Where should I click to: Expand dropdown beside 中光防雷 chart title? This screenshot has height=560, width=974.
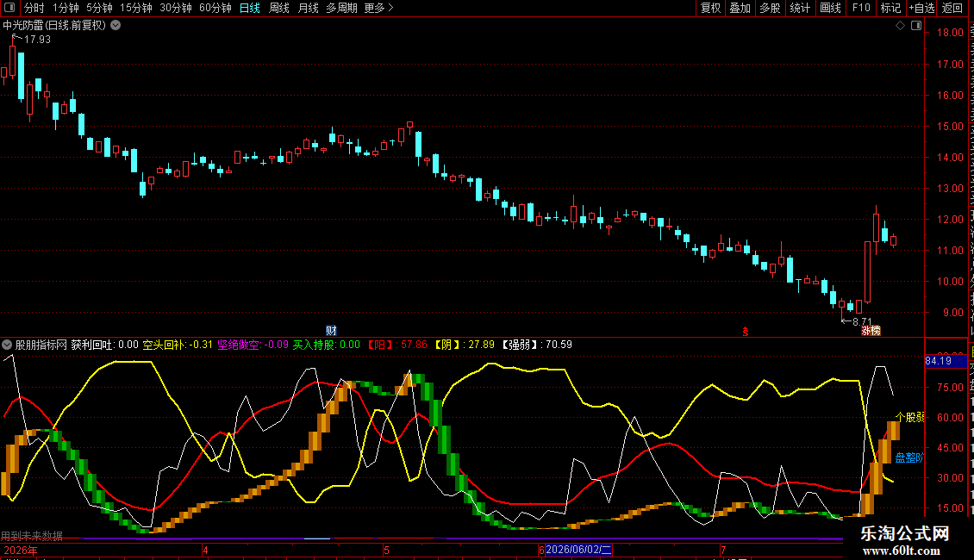point(116,26)
